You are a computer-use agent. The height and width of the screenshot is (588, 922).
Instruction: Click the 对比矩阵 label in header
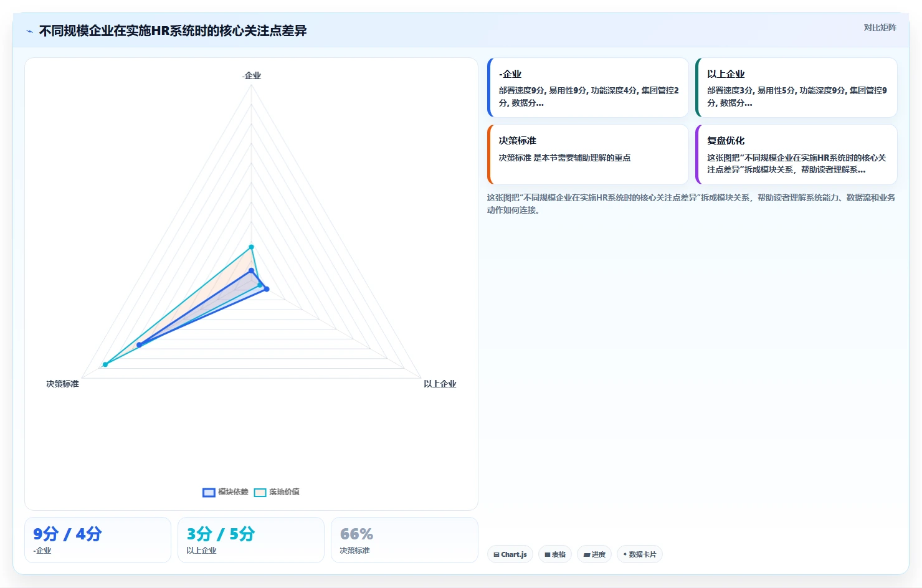(880, 27)
